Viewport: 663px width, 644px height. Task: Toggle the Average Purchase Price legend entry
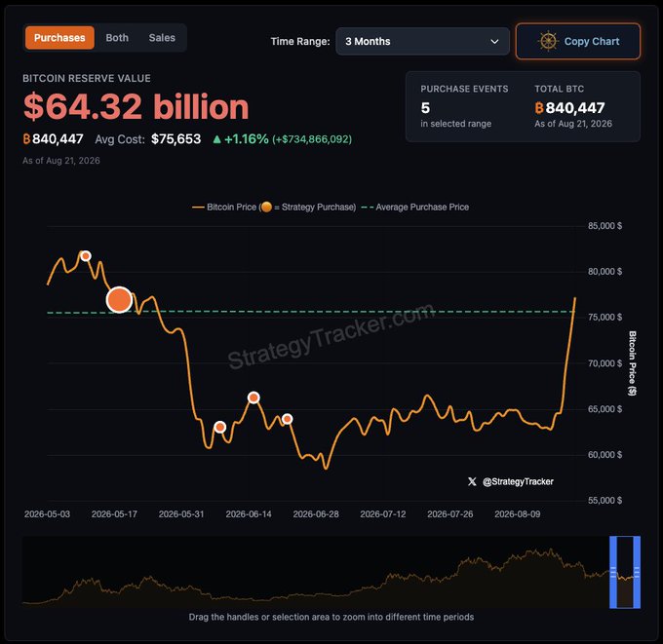(x=415, y=208)
